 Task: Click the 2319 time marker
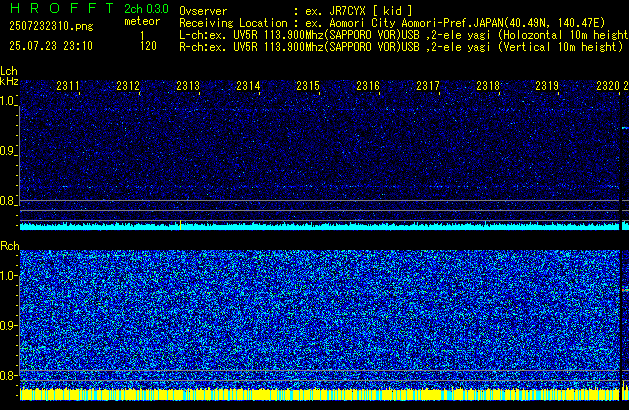point(547,86)
